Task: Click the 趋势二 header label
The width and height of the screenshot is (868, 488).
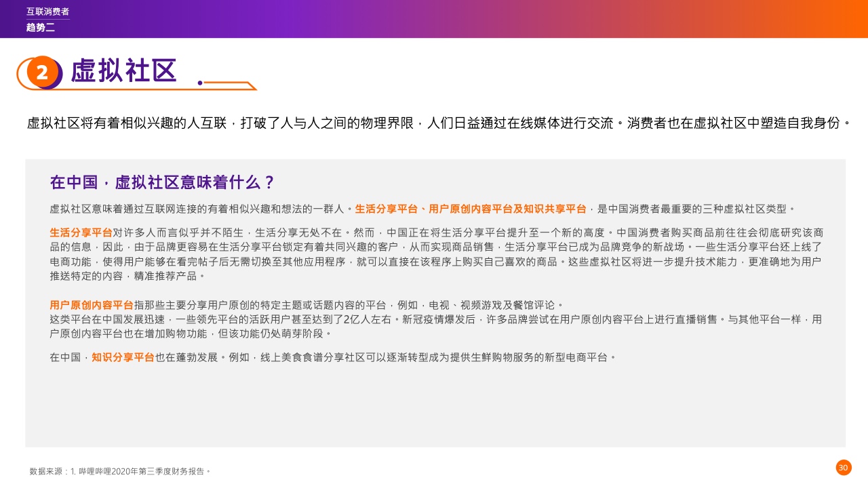Action: (x=41, y=27)
